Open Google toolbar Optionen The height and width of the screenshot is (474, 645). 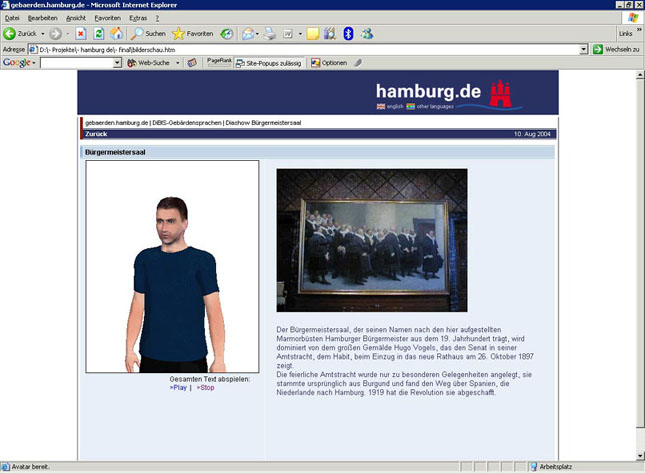329,63
